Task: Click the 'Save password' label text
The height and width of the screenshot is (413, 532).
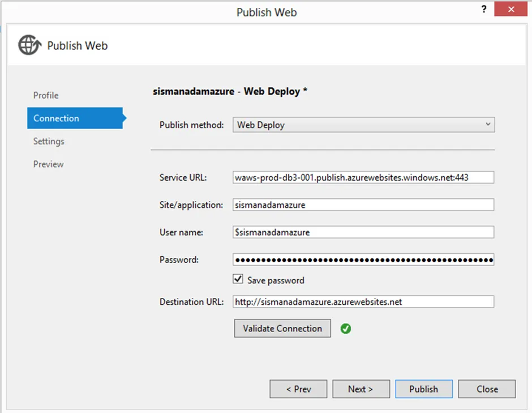Action: tap(276, 280)
